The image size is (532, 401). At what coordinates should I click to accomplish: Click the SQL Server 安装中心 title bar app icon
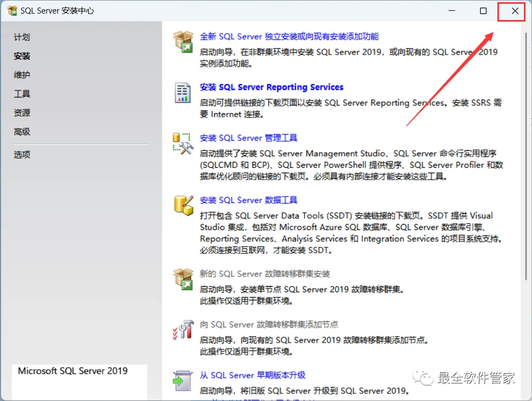coord(12,10)
